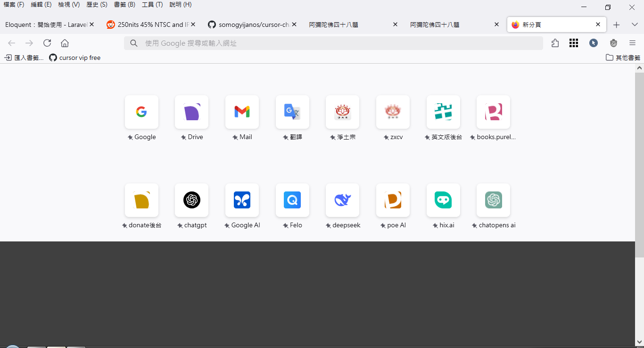This screenshot has height=348, width=644.
Task: Reload the current page
Action: [x=47, y=43]
